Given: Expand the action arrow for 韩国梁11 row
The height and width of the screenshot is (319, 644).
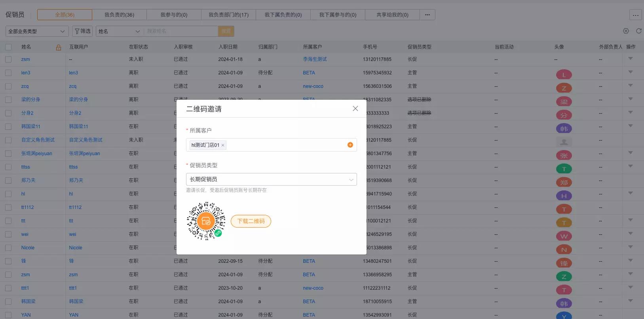Looking at the screenshot, I should (x=631, y=126).
